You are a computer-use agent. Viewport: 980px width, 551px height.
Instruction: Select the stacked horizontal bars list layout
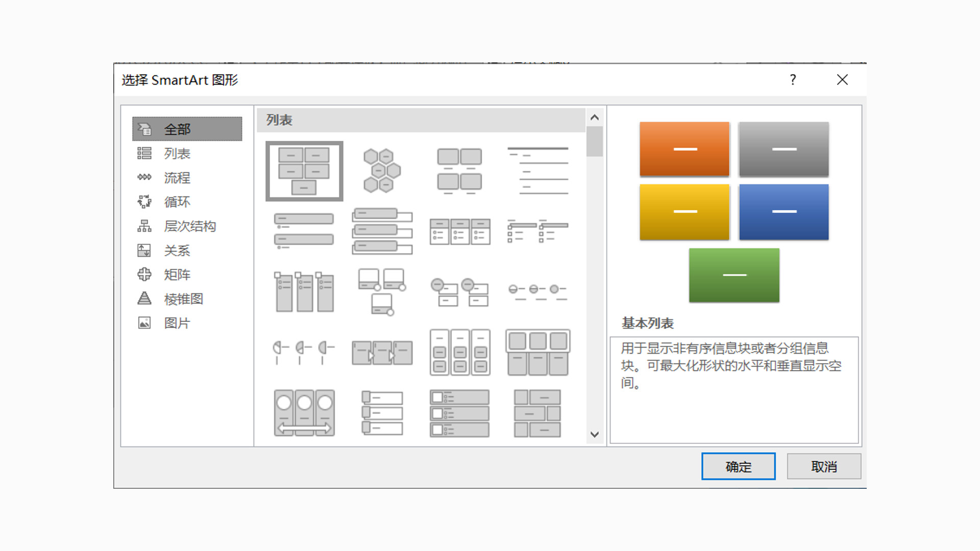coord(382,231)
